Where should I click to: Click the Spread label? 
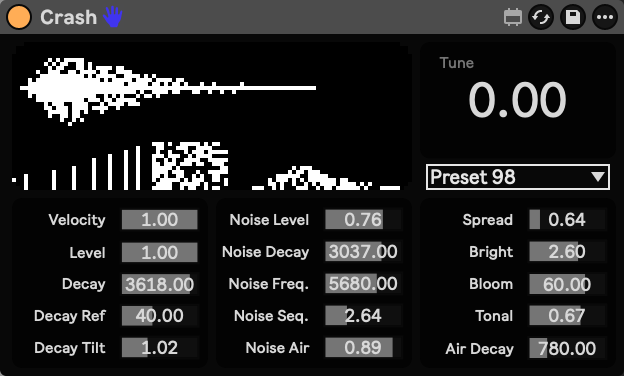point(488,220)
